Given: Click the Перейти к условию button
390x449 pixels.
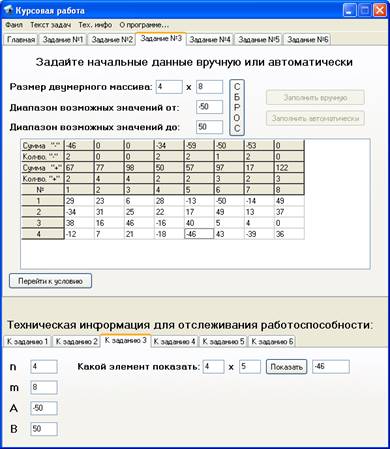Looking at the screenshot, I should coord(50,281).
